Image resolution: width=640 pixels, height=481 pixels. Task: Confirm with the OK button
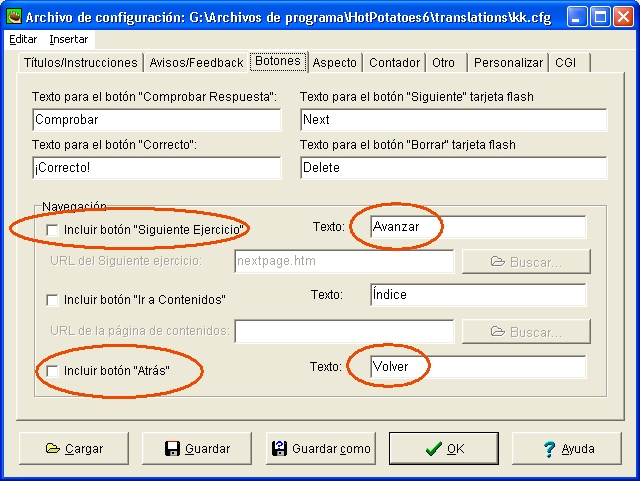(443, 449)
